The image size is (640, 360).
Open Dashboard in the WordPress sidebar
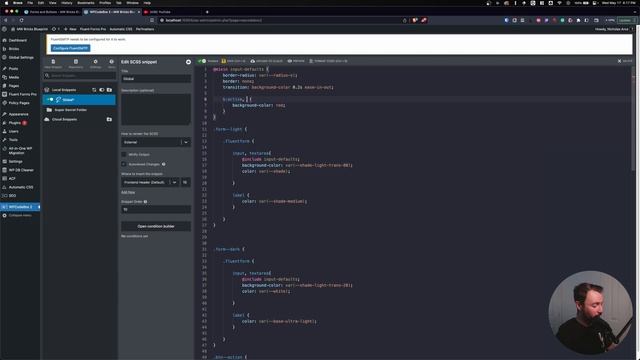[x=18, y=40]
